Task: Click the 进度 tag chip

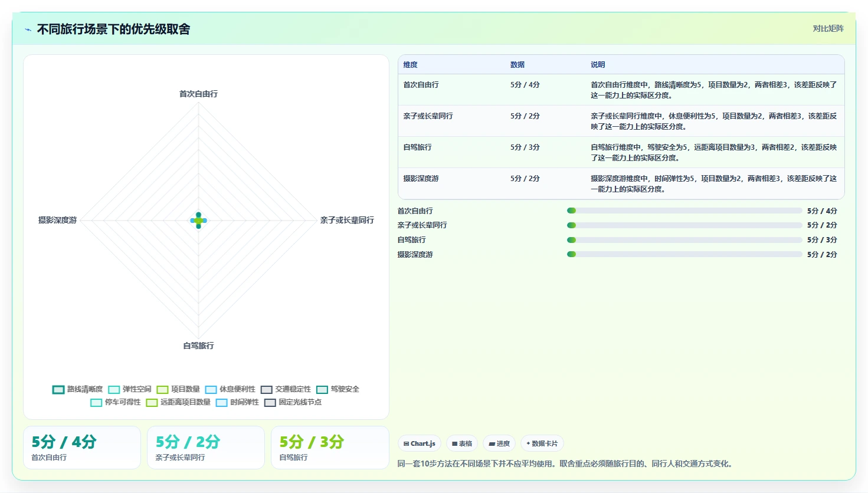Action: (499, 443)
